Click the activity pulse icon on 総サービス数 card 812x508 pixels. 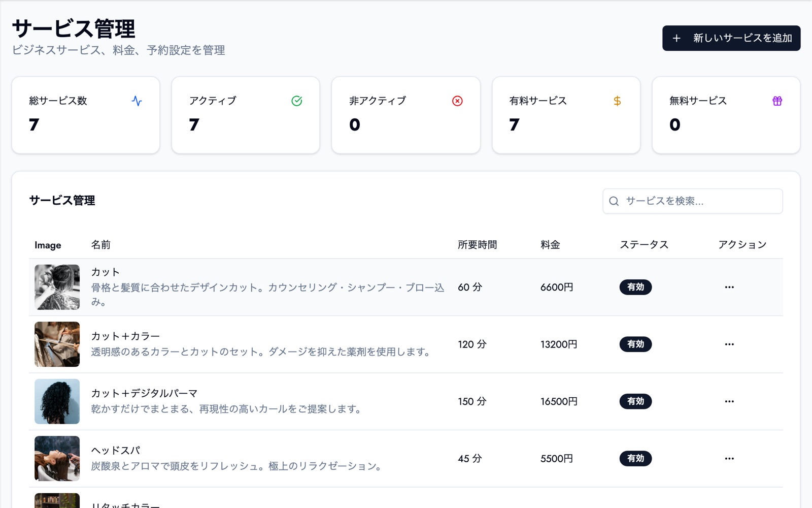click(137, 101)
